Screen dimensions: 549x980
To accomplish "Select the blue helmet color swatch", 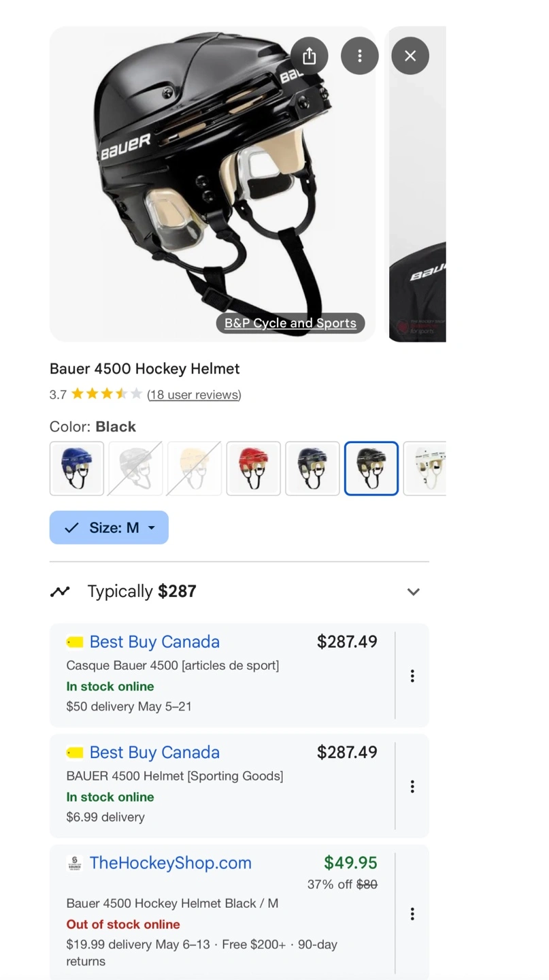I will click(77, 468).
